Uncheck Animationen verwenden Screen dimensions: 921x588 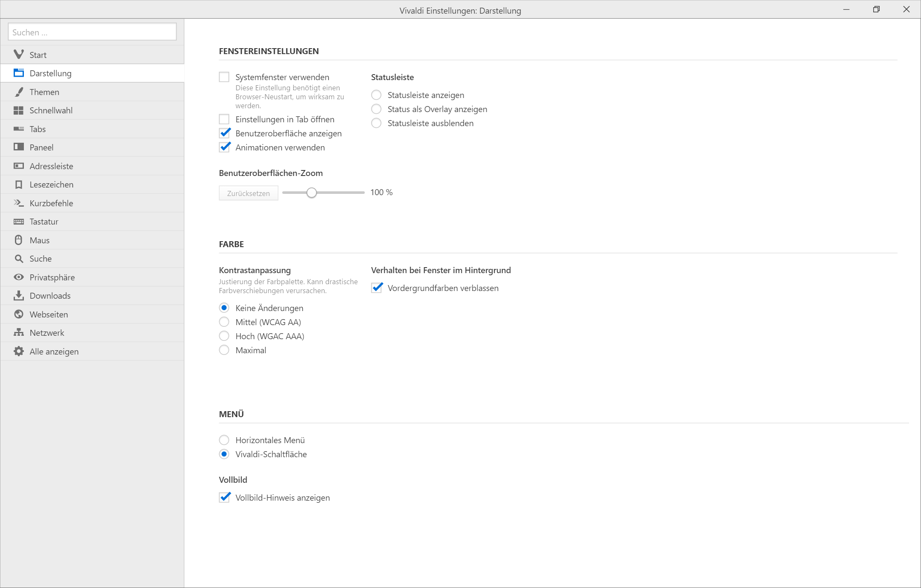click(x=224, y=147)
